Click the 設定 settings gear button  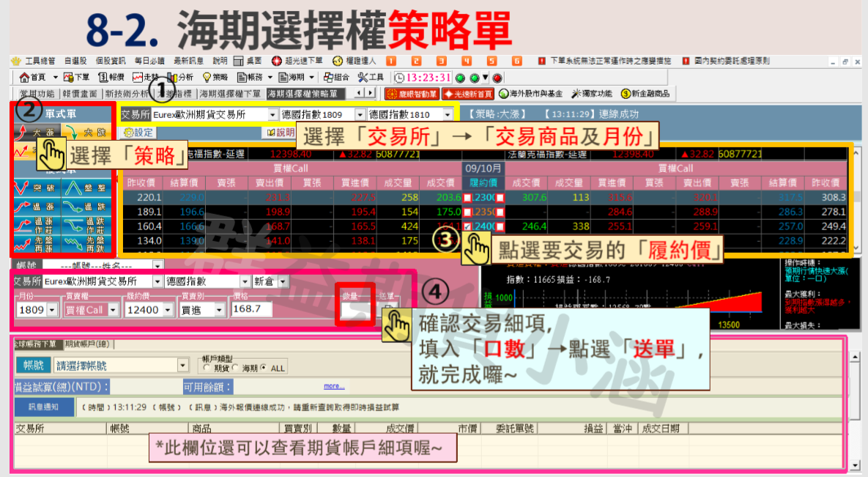pyautogui.click(x=138, y=133)
